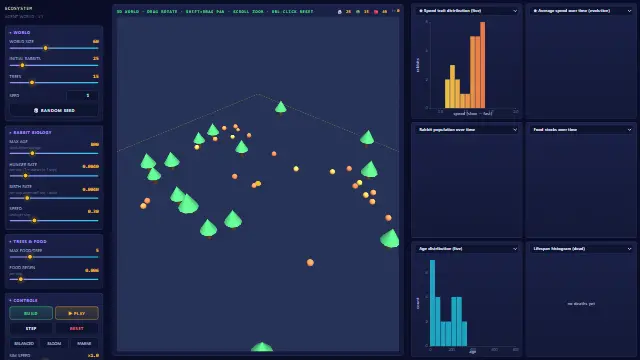Click the Seed number input field
Image resolution: width=640 pixels, height=360 pixels.
[82, 96]
